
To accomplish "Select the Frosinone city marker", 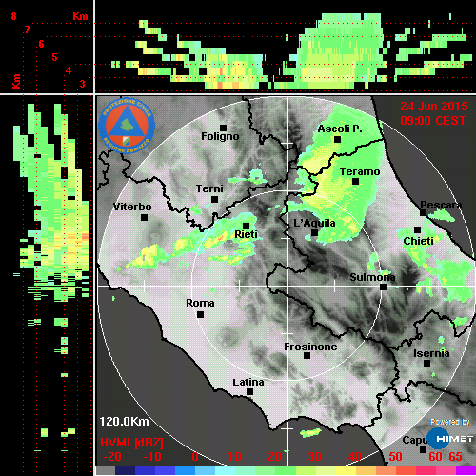I will (307, 356).
